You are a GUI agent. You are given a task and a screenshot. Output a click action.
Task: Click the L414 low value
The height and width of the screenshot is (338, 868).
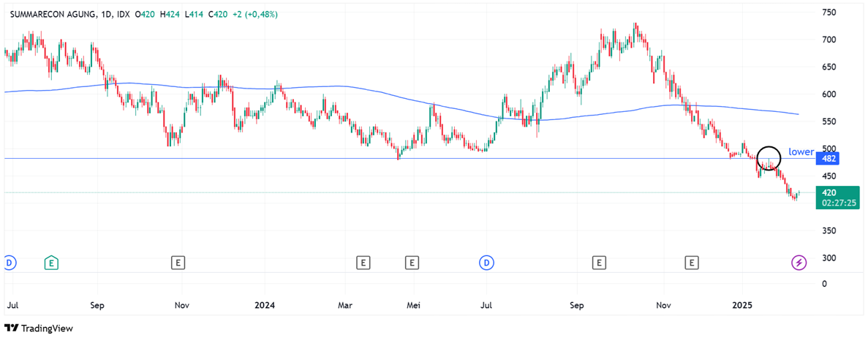click(x=194, y=15)
